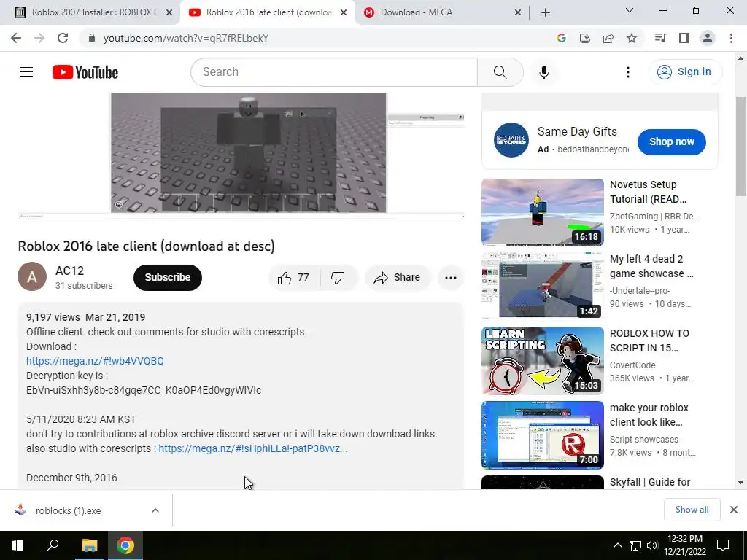This screenshot has height=560, width=747.
Task: Open File Explorer from taskbar
Action: pyautogui.click(x=89, y=545)
